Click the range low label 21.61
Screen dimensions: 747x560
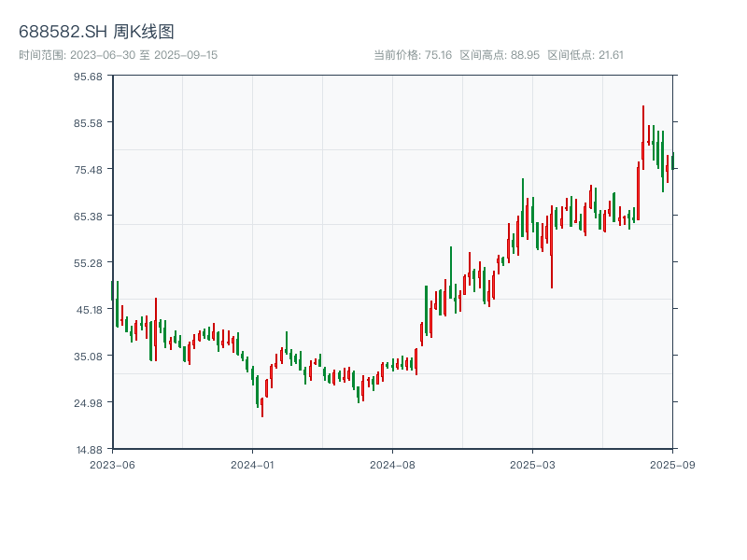pos(585,55)
